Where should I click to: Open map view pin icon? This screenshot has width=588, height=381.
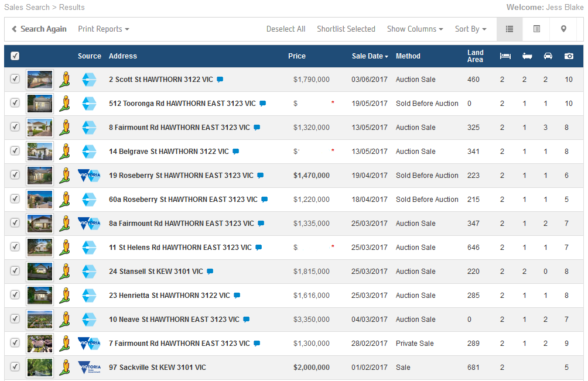(563, 29)
